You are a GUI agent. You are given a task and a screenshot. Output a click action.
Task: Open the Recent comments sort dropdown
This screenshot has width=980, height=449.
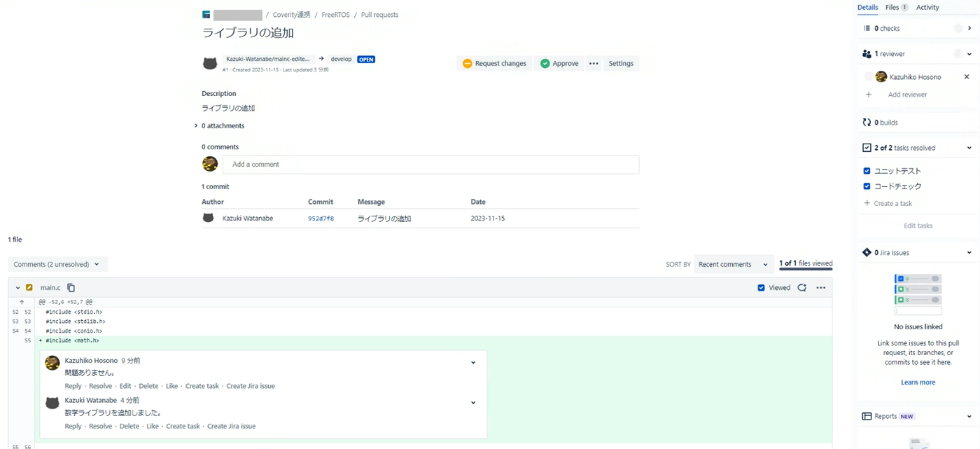733,265
